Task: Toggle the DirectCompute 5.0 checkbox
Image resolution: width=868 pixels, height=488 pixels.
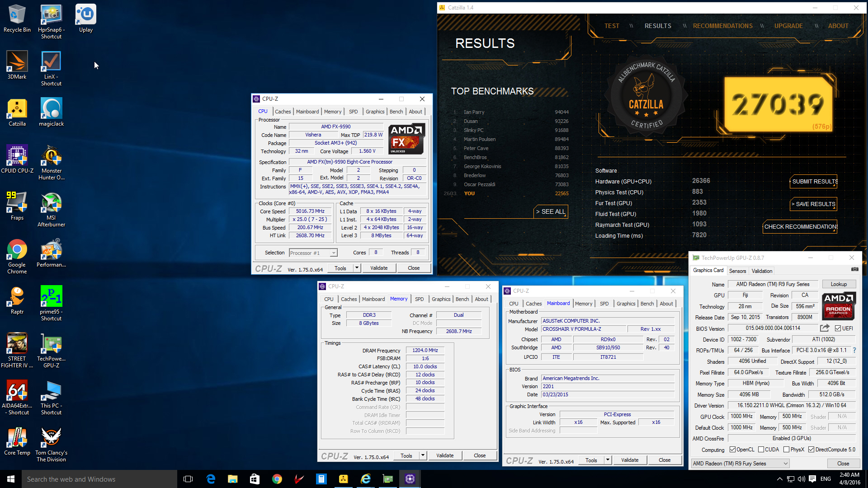Action: click(x=811, y=450)
